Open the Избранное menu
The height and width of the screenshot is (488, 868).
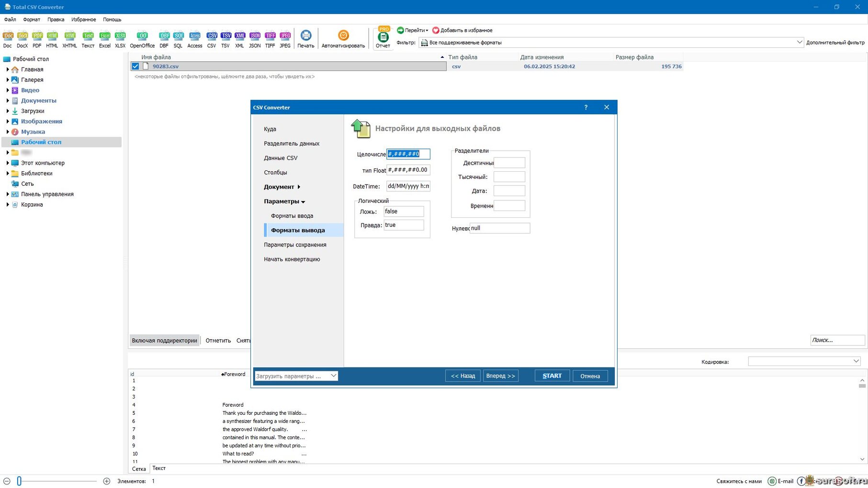point(84,20)
